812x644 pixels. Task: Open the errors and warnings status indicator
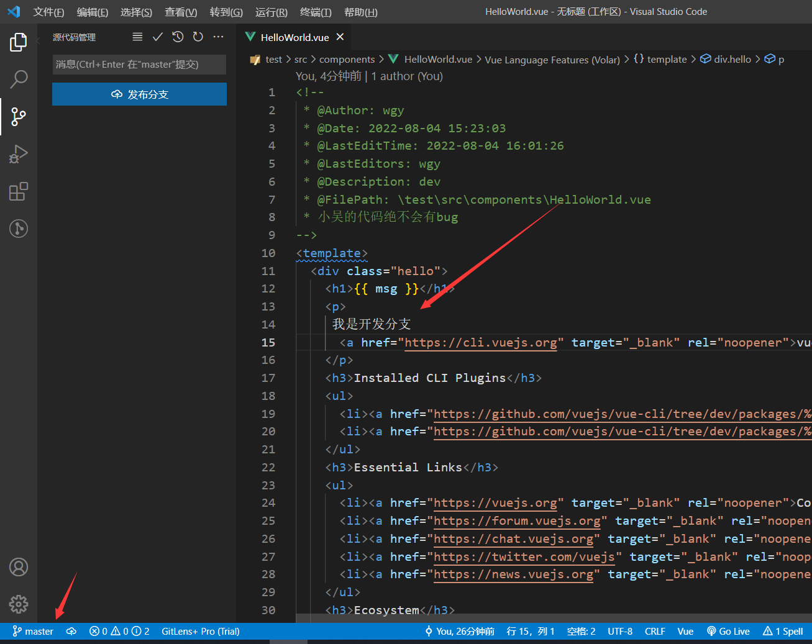tap(119, 632)
